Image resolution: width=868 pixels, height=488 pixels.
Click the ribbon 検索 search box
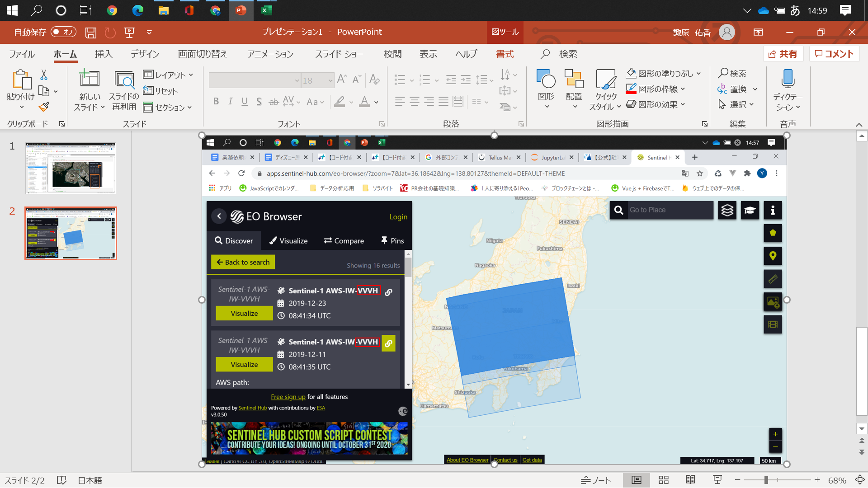[559, 54]
